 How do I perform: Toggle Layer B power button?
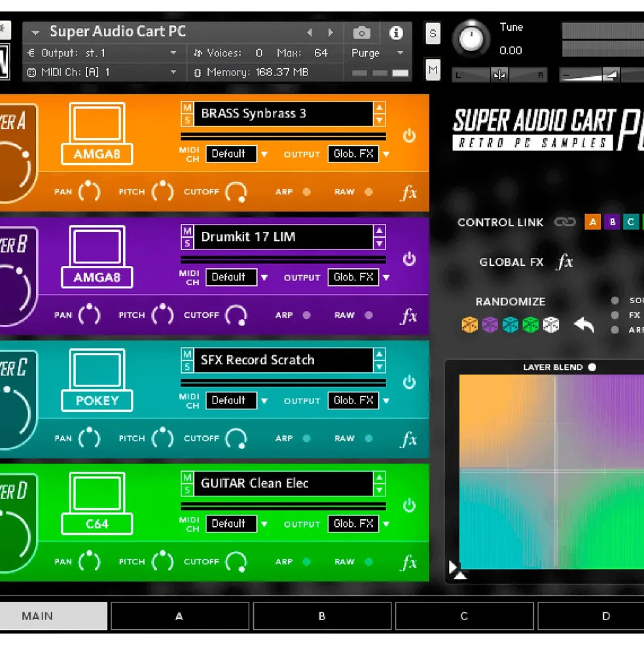(409, 259)
